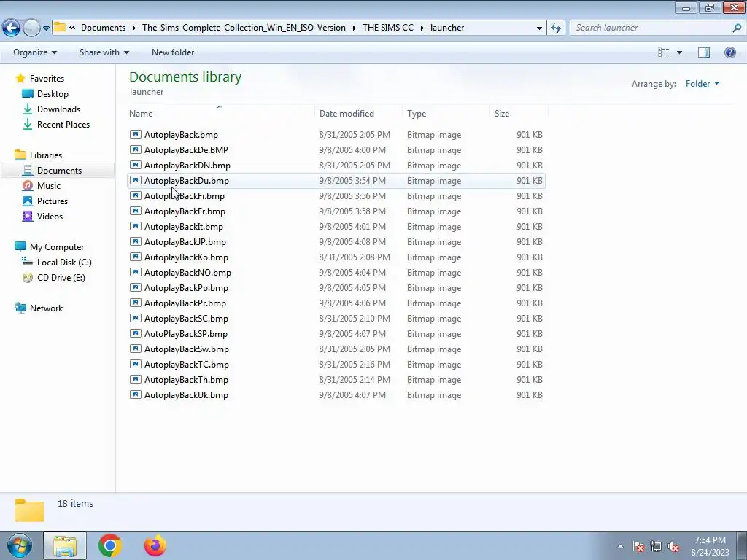Open the view options dropdown arrow
747x560 pixels.
point(679,52)
